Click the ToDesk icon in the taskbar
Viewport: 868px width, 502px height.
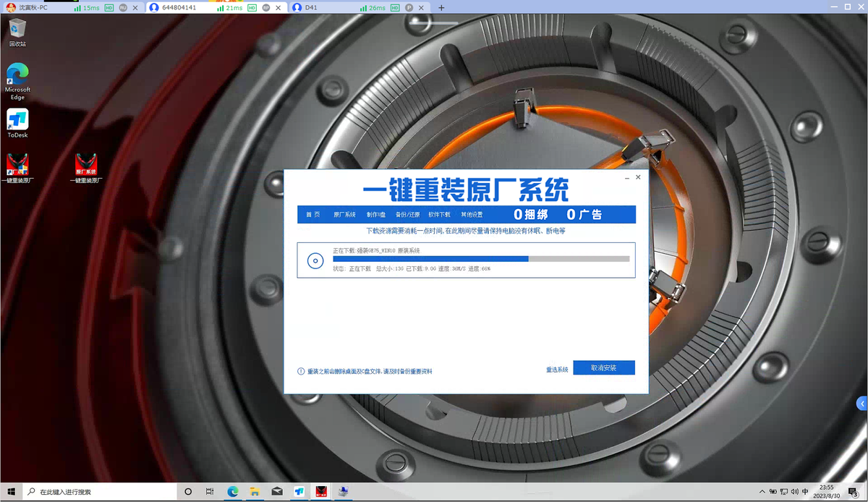click(x=299, y=492)
